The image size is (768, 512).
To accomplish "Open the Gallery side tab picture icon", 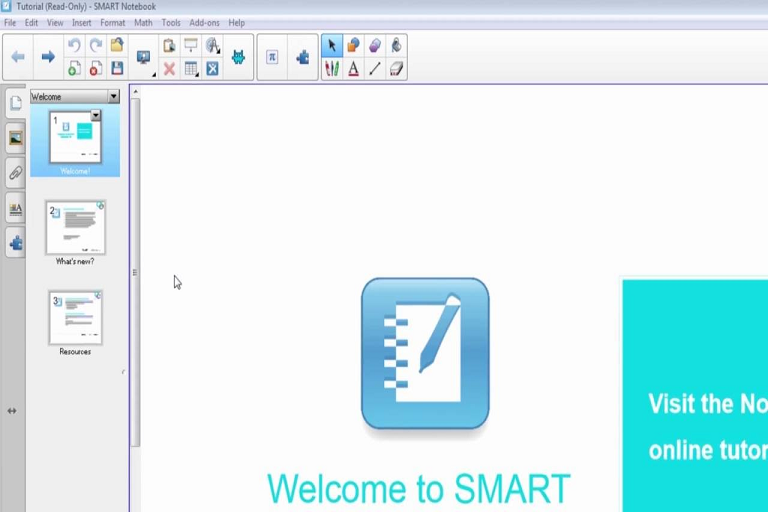I will click(16, 138).
